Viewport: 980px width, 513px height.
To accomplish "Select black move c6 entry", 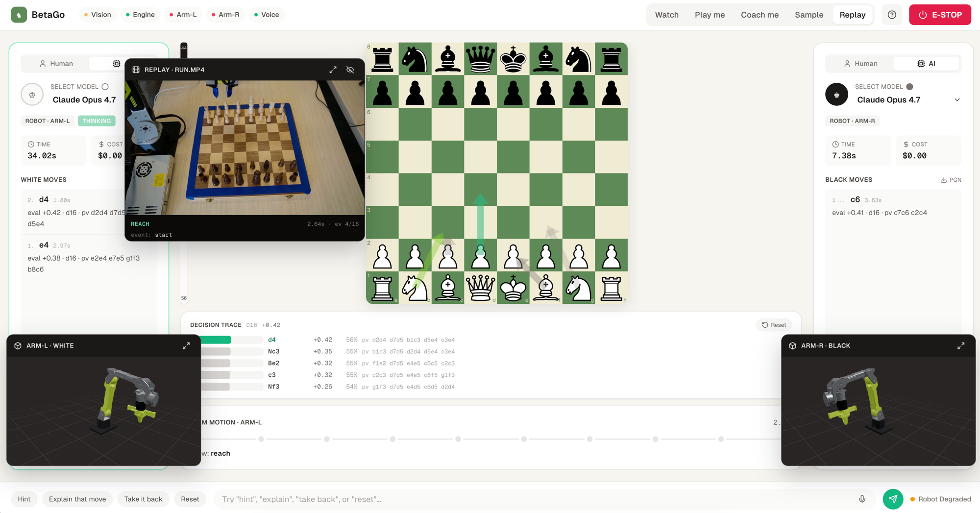I will pyautogui.click(x=893, y=206).
